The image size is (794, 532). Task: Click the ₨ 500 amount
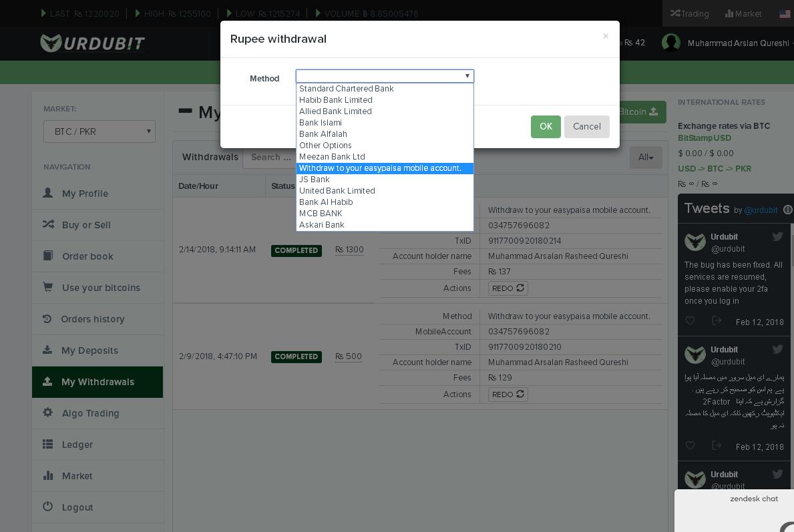(x=349, y=356)
